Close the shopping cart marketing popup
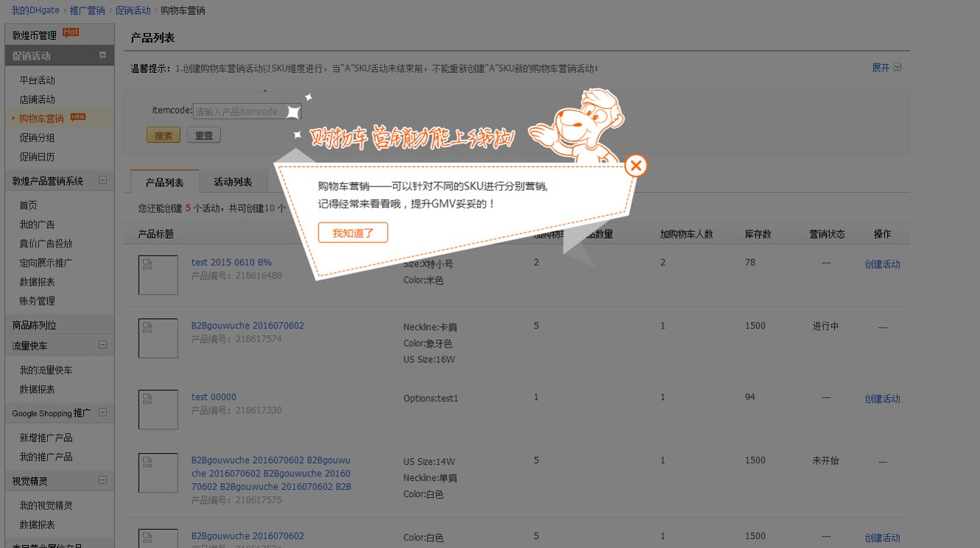The height and width of the screenshot is (548, 980). pyautogui.click(x=635, y=166)
